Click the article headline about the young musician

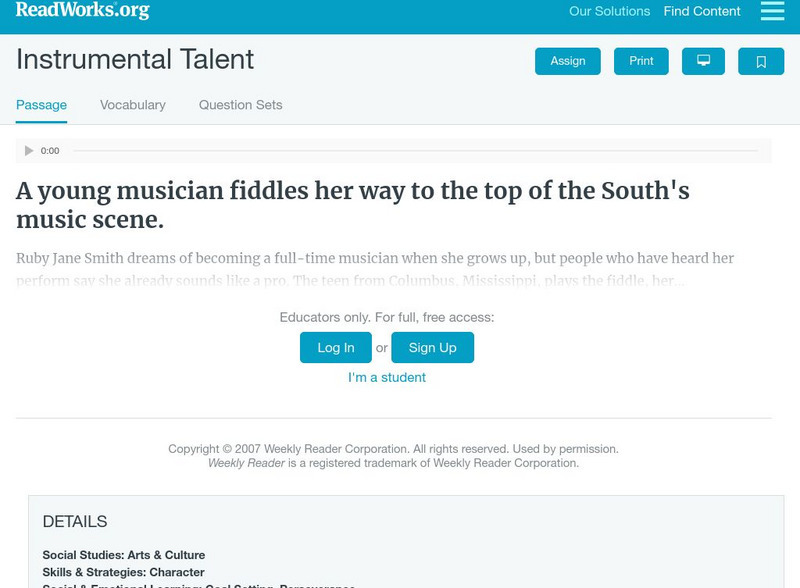[352, 205]
